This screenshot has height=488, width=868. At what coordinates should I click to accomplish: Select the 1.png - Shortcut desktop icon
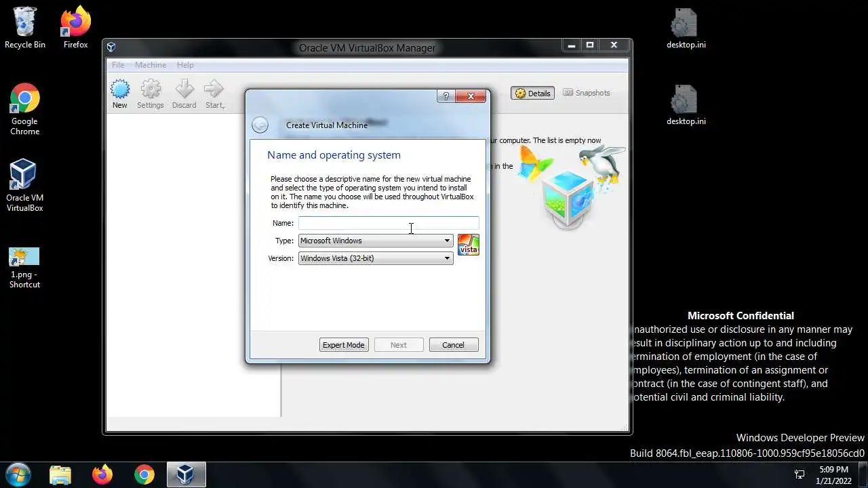25,268
